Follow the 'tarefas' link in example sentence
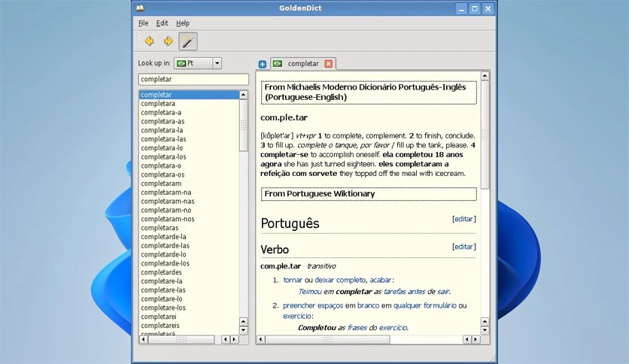This screenshot has height=364, width=629. click(x=394, y=292)
